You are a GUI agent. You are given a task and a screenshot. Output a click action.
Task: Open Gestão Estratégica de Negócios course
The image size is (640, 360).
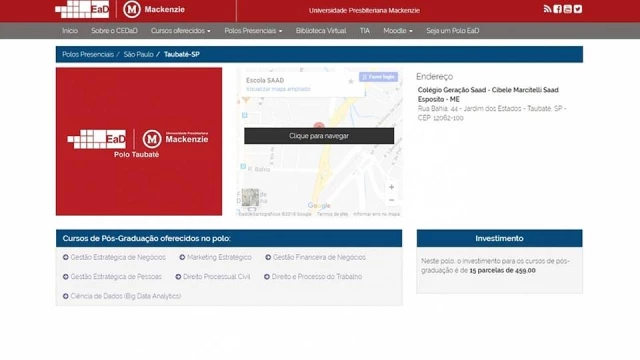pos(118,257)
